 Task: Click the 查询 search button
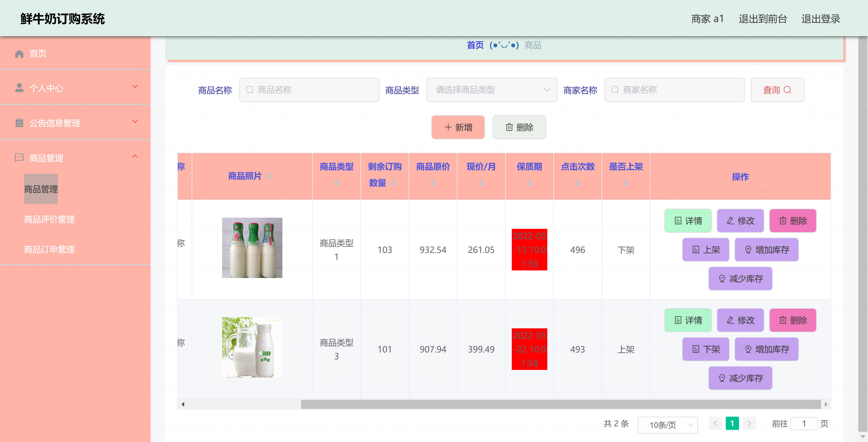click(x=777, y=90)
